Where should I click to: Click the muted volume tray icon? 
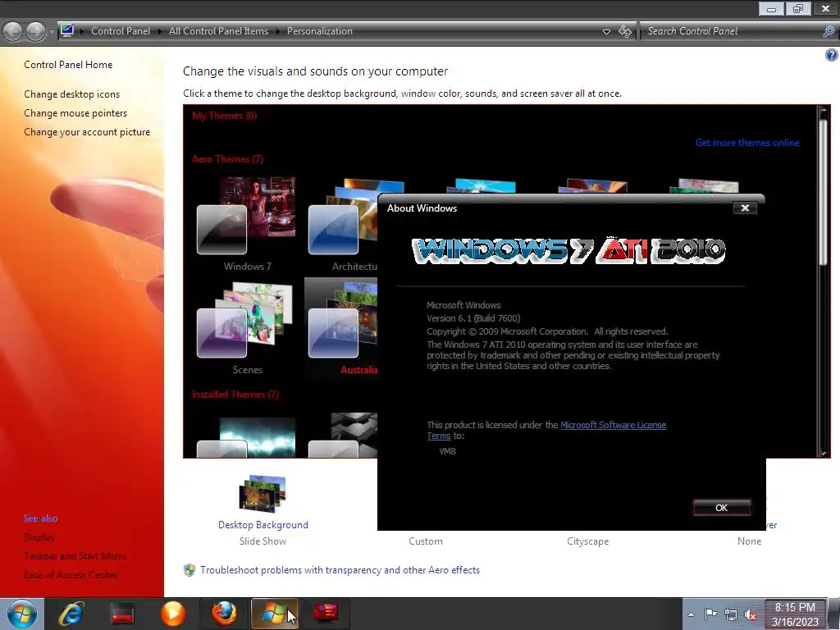(751, 615)
